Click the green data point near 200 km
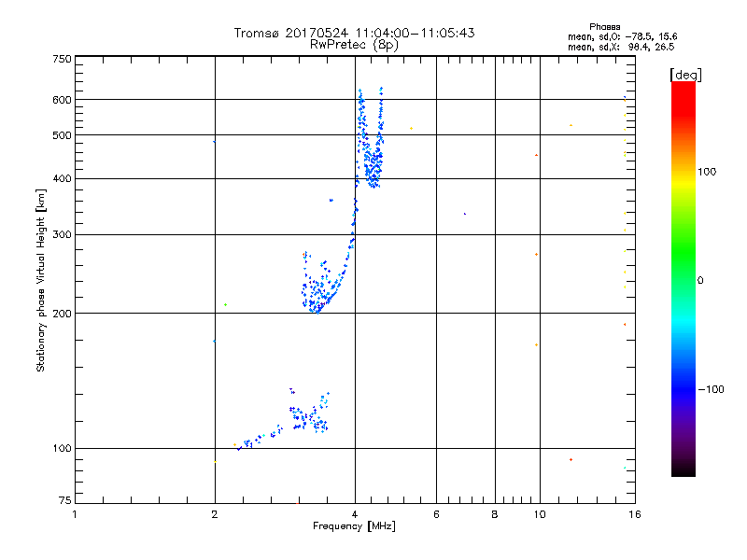Image resolution: width=747 pixels, height=560 pixels. pos(225,305)
